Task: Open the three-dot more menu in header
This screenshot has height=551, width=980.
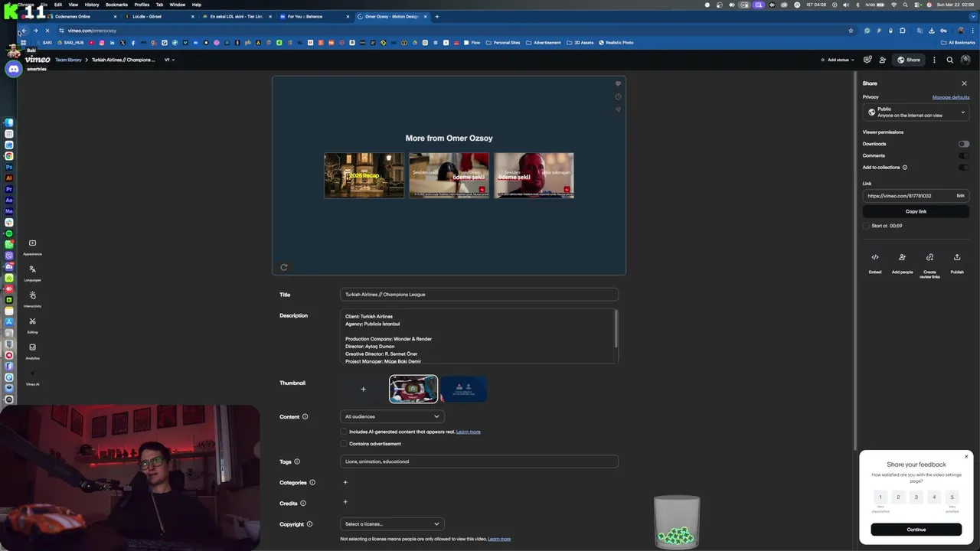Action: coord(934,60)
